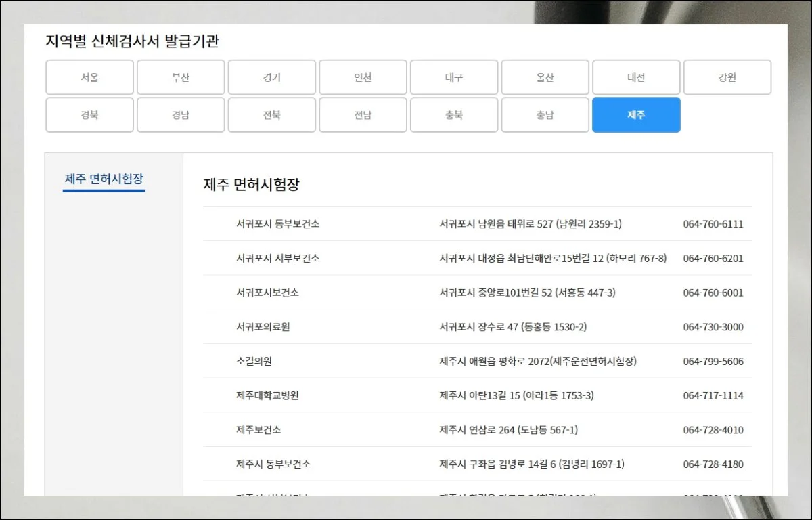Screen dimensions: 812x520
Task: Click the 경북 region filter
Action: [89, 114]
